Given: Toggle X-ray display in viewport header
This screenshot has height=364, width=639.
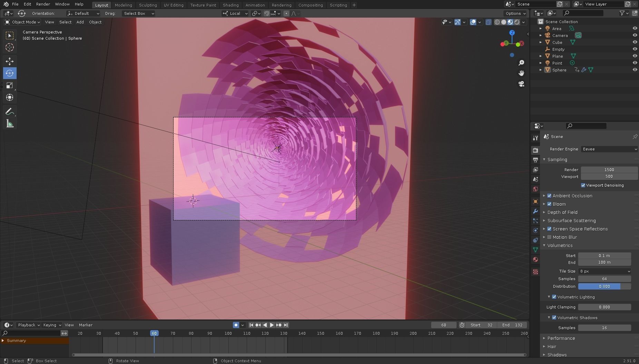Looking at the screenshot, I should (x=489, y=22).
